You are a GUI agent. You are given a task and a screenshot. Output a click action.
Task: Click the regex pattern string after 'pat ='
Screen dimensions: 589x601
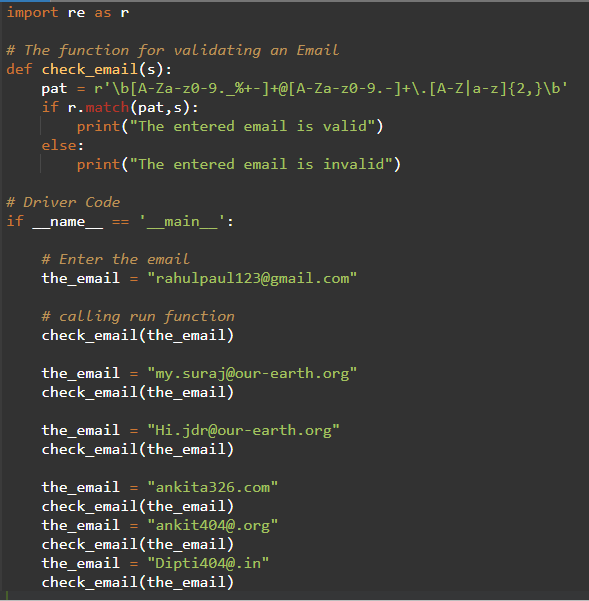click(331, 89)
